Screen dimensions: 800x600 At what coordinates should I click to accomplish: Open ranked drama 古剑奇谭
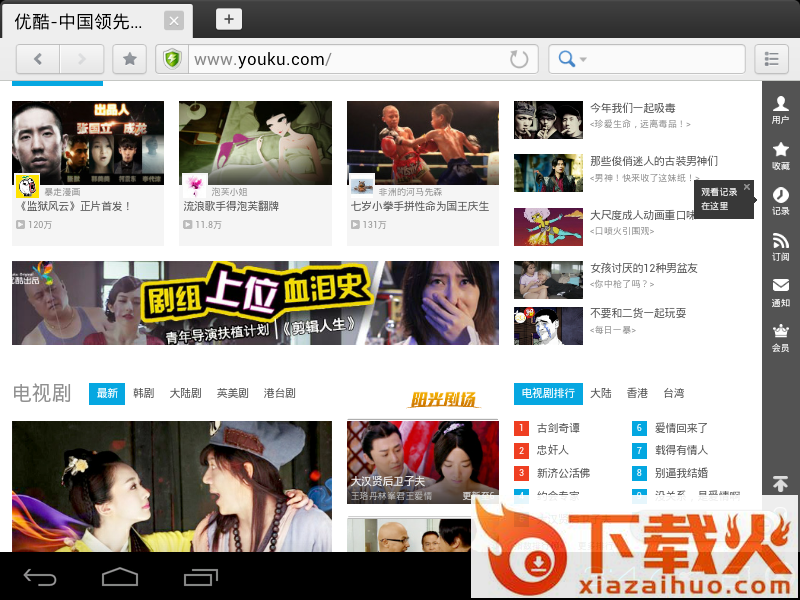[x=558, y=428]
